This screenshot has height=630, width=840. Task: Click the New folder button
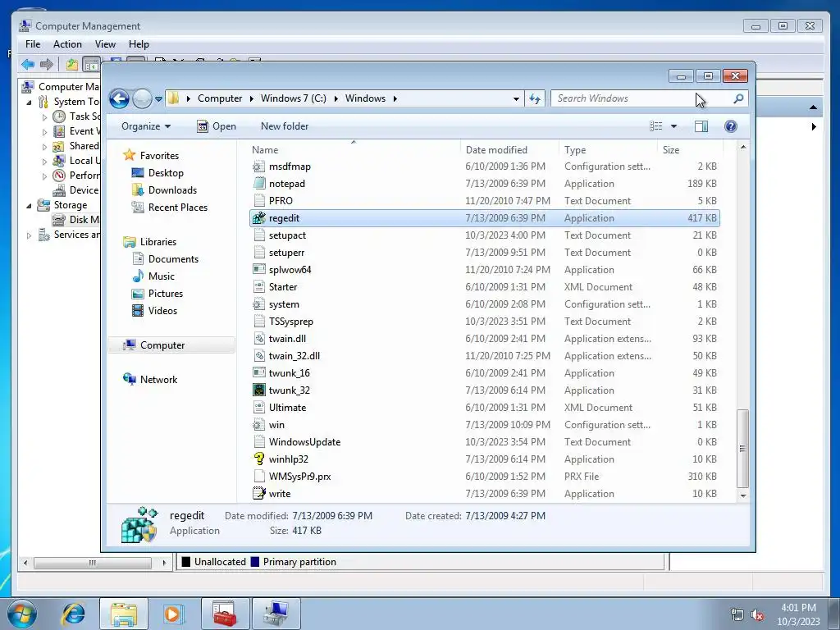pos(285,126)
